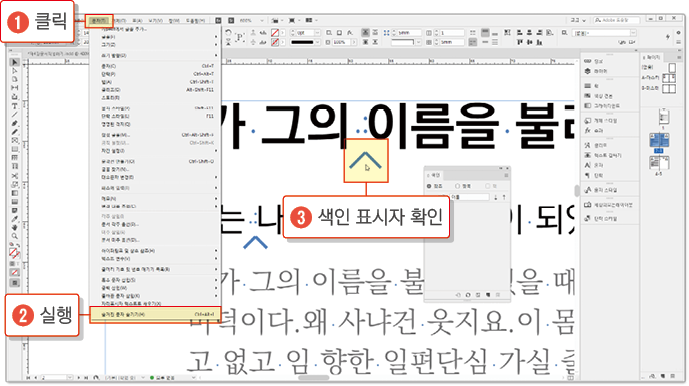Select the Free Transform tool
The image size is (689, 386).
[x=15, y=184]
